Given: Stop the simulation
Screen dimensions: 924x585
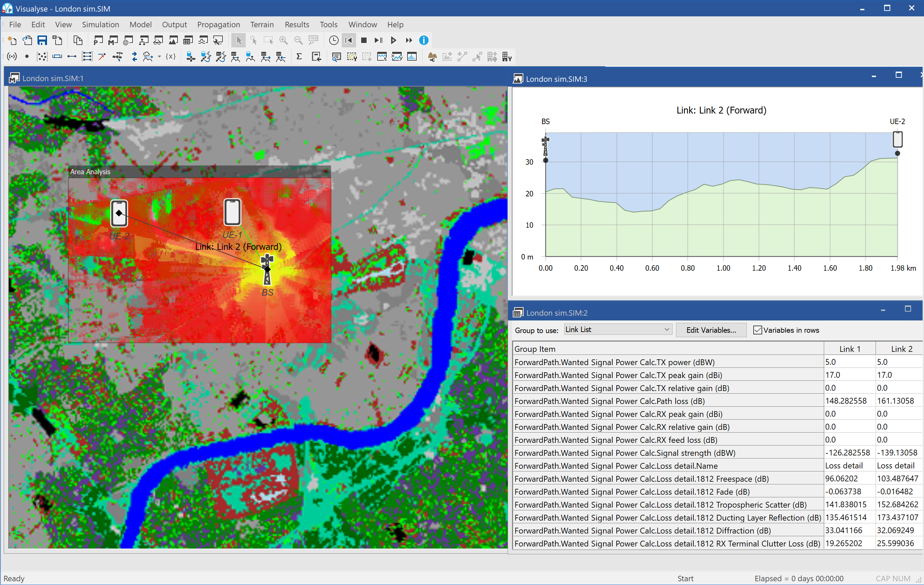Looking at the screenshot, I should click(x=364, y=40).
